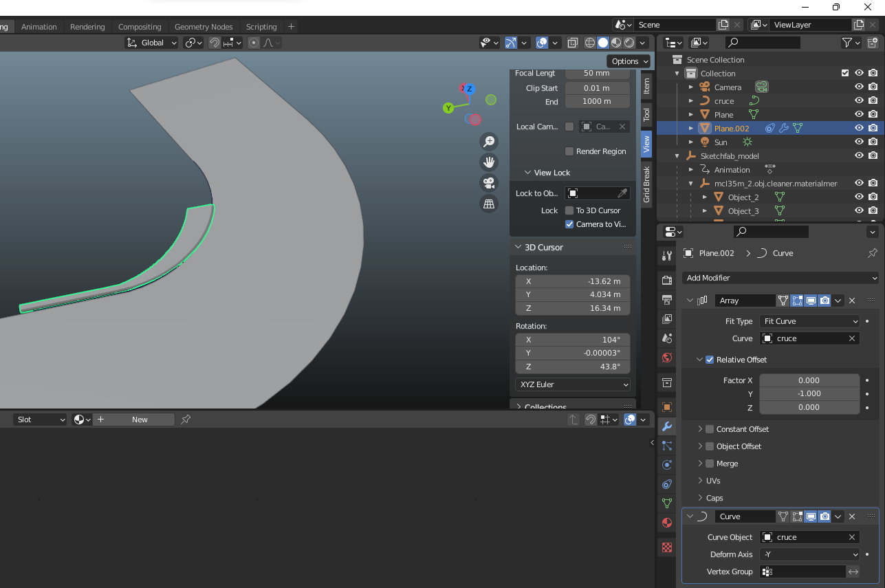Hide the cruce curve in outliner
This screenshot has width=885, height=588.
[x=859, y=101]
